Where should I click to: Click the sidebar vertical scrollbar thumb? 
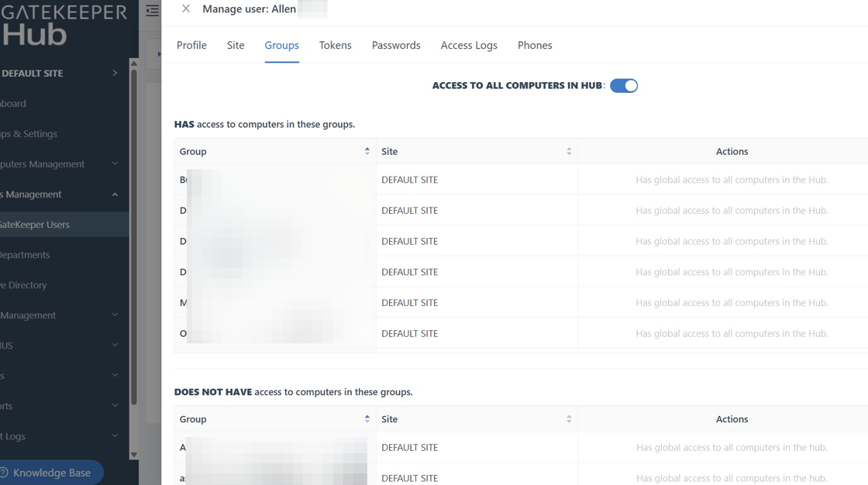[x=133, y=237]
